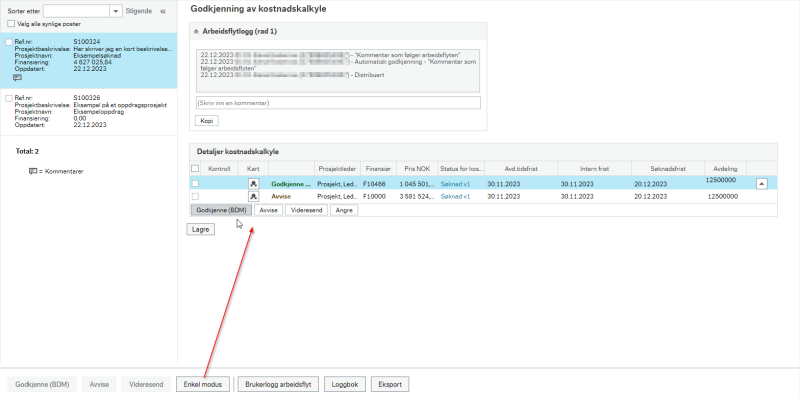This screenshot has height=398, width=800.
Task: Sort by the Avdeling column header
Action: (x=725, y=168)
